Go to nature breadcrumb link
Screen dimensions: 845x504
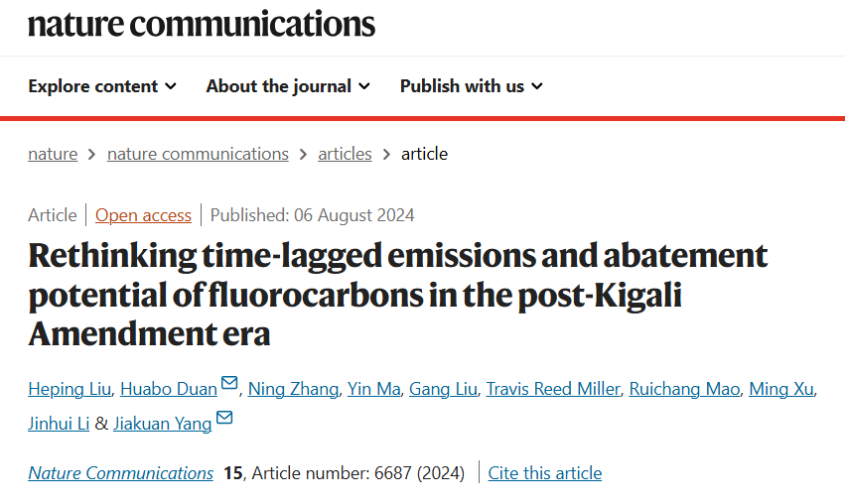53,154
